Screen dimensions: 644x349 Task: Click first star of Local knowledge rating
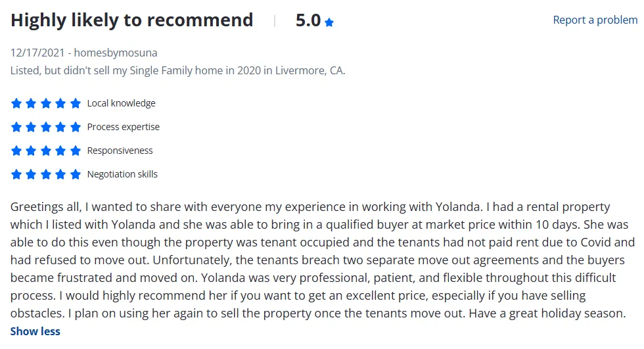pyautogui.click(x=16, y=103)
